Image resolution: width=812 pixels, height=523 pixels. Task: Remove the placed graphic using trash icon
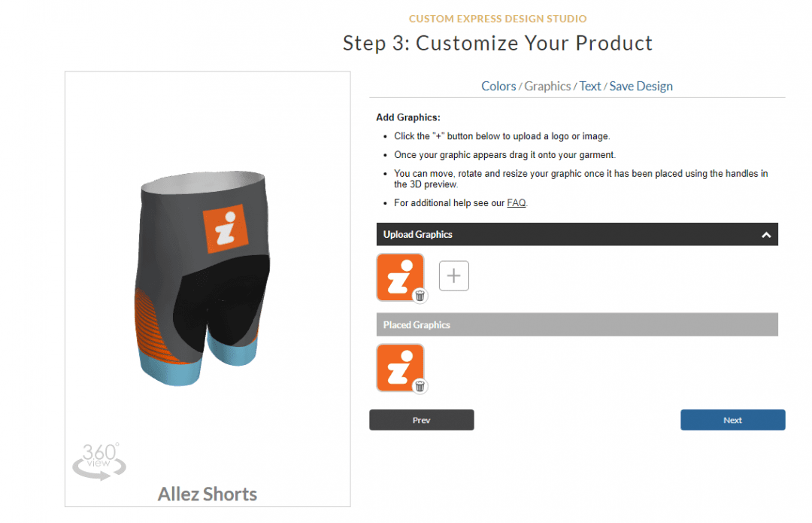pos(420,386)
